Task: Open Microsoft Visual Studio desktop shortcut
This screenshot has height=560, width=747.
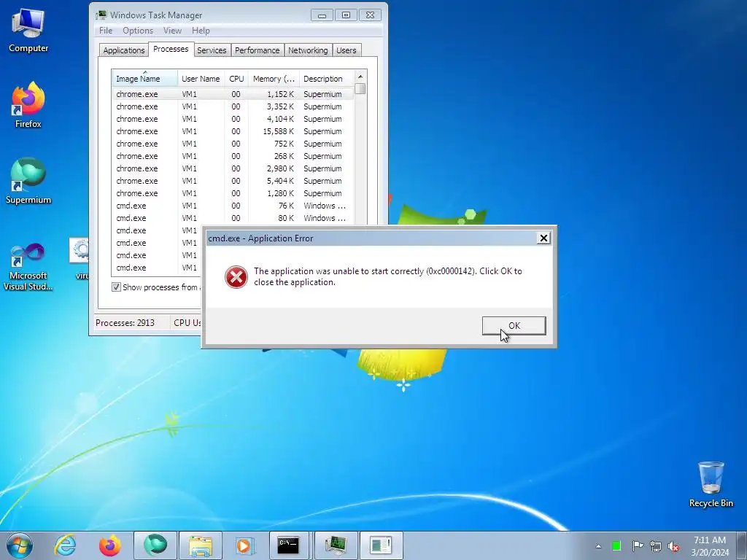Action: (28, 267)
